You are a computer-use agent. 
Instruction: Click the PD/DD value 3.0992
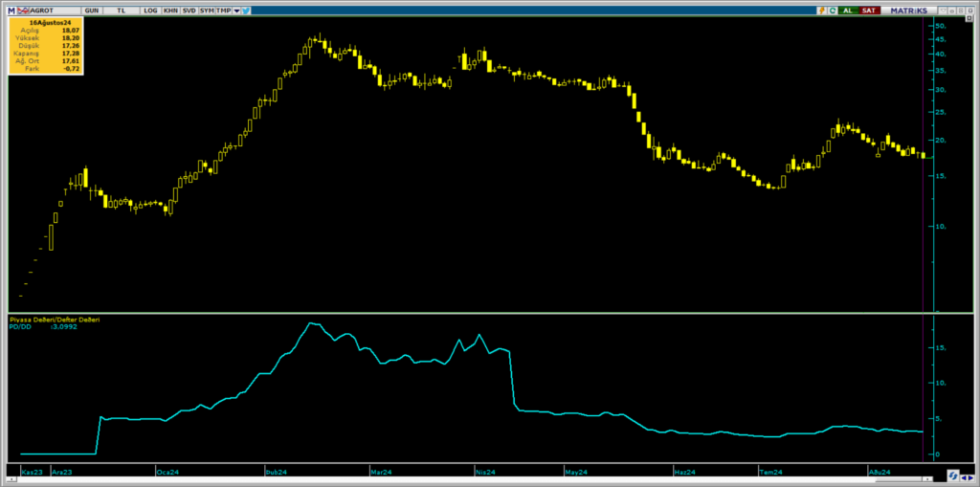64,326
